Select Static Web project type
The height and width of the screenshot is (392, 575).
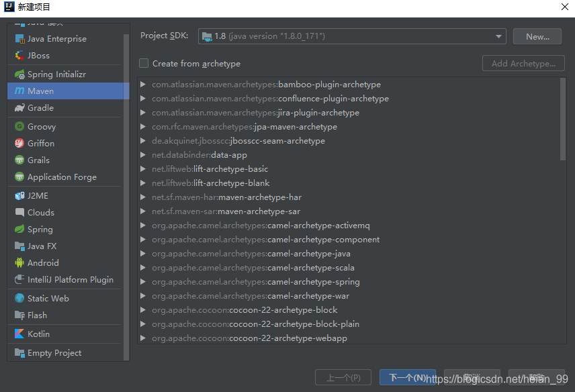66,298
